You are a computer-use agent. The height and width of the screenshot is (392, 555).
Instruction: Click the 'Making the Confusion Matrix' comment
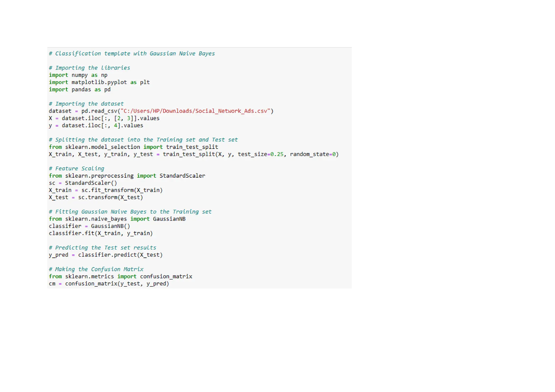tap(96, 269)
